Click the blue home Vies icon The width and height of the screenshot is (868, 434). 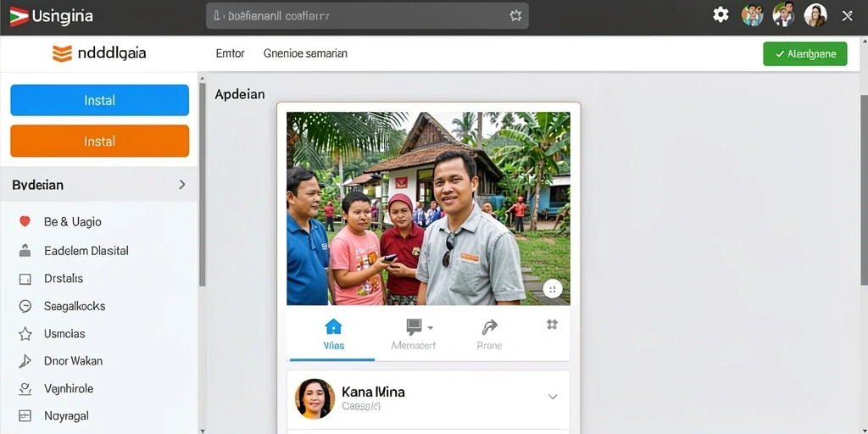pos(333,326)
